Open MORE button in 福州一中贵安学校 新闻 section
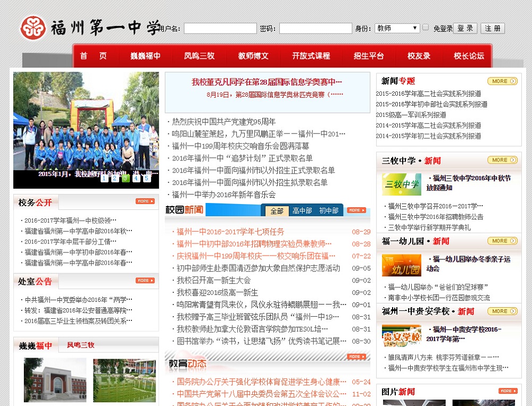Viewport: 532px width, 406px height. point(502,311)
